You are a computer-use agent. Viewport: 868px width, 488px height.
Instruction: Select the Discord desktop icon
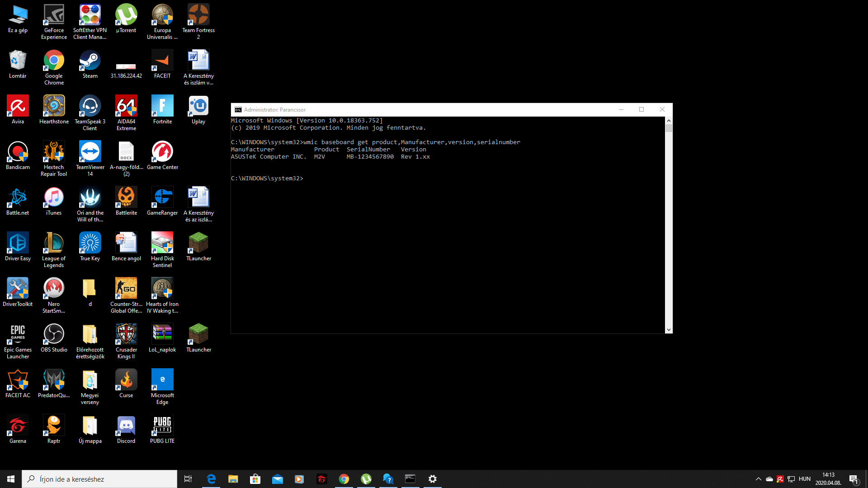coord(126,426)
